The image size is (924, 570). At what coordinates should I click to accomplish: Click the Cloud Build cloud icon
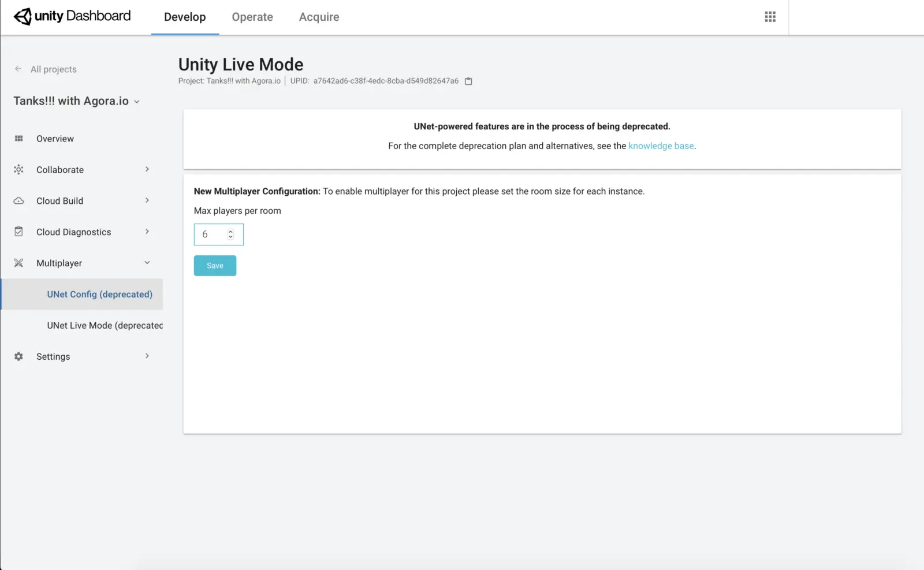(19, 201)
